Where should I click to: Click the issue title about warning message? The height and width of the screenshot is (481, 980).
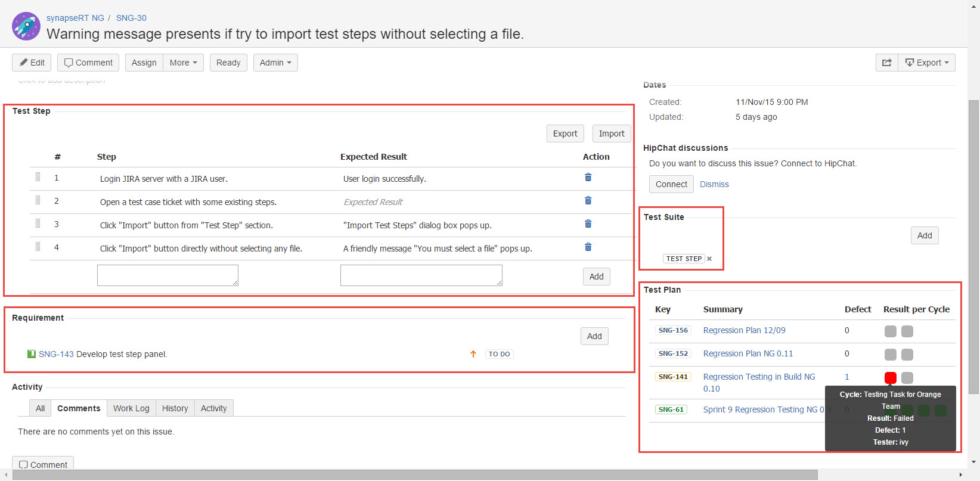click(285, 34)
